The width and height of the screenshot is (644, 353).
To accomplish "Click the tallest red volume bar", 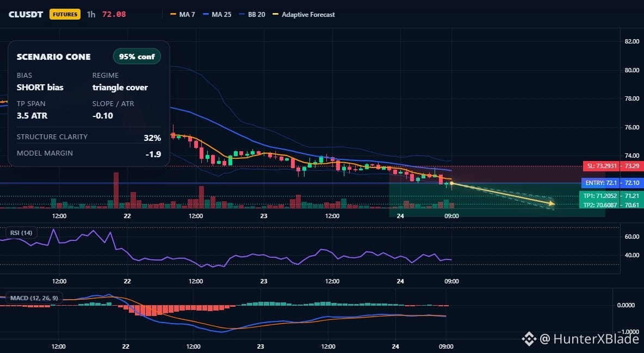I will pyautogui.click(x=116, y=190).
